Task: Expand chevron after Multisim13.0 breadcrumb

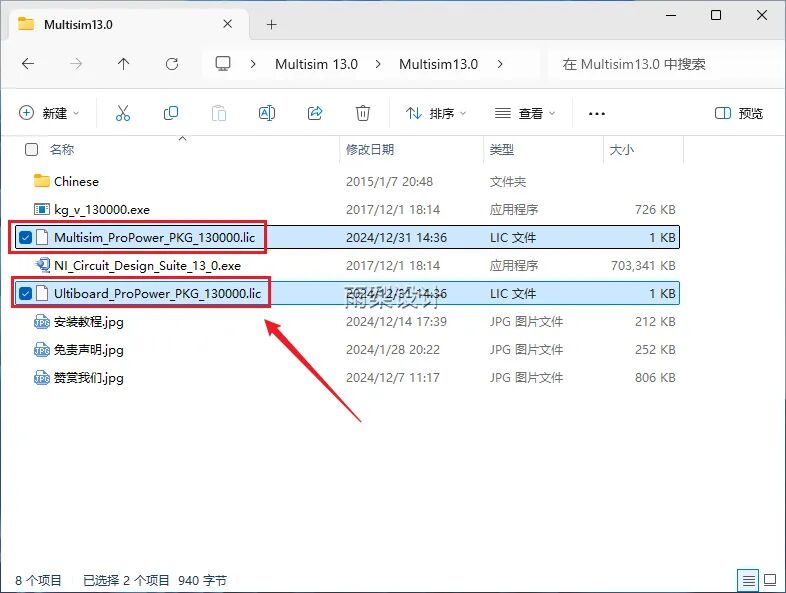Action: (x=500, y=64)
